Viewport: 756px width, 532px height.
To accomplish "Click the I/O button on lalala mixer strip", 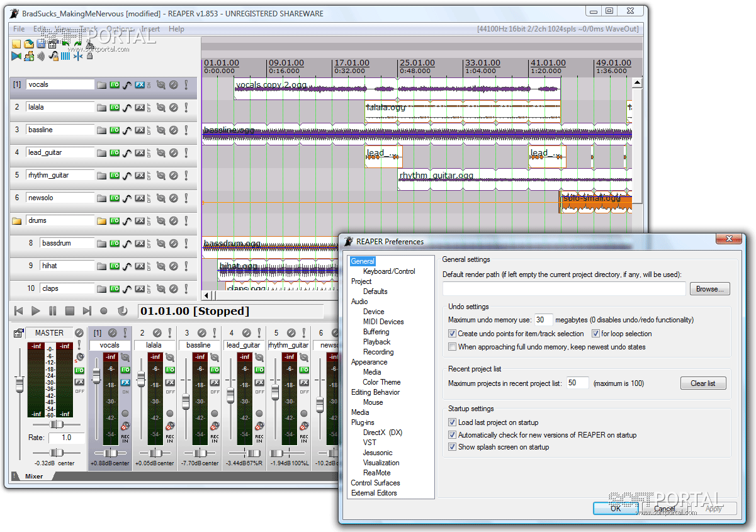I will pos(170,370).
